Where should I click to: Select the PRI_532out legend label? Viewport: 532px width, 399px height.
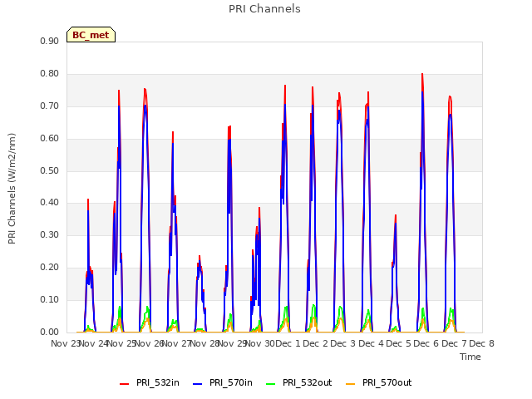tap(307, 382)
